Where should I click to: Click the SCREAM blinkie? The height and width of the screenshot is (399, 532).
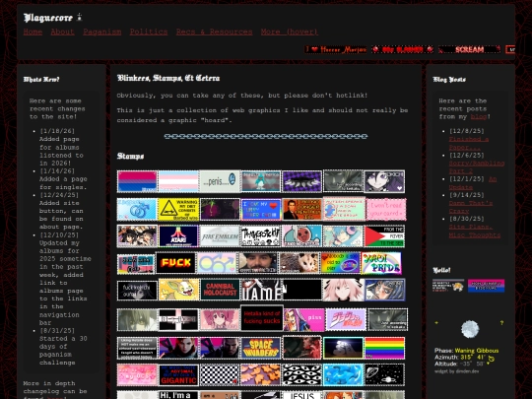[470, 49]
